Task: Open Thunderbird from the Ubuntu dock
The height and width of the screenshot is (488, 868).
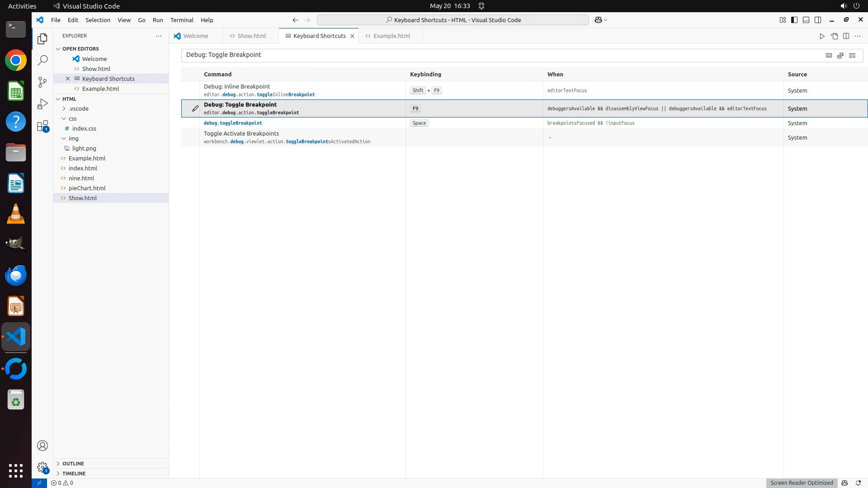Action: (16, 275)
